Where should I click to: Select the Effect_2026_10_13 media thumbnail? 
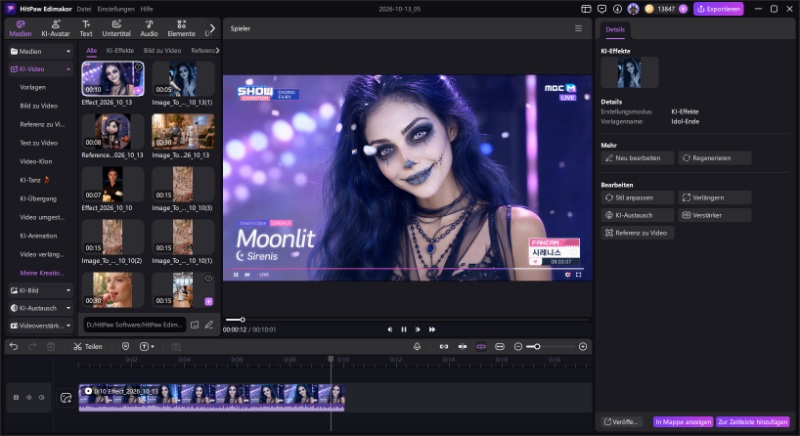(x=113, y=79)
